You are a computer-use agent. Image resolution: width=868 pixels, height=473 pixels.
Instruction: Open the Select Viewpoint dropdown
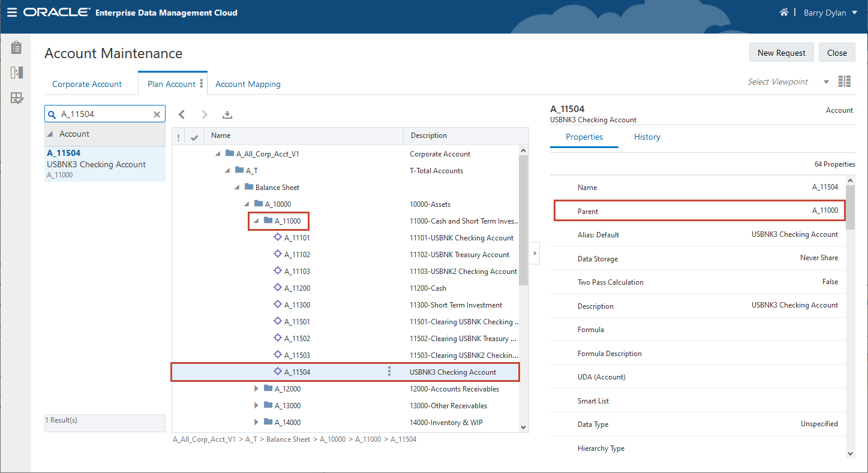pos(826,82)
